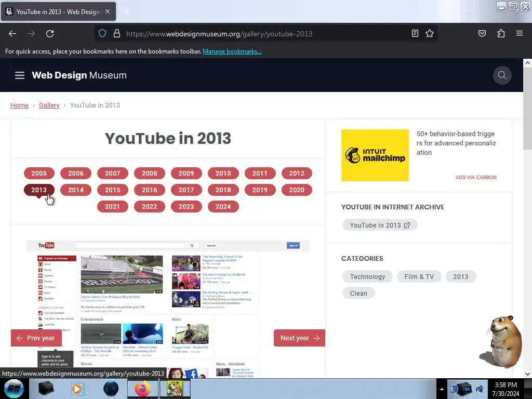Image resolution: width=532 pixels, height=399 pixels.
Task: Select the 2006 year pill
Action: coord(76,174)
